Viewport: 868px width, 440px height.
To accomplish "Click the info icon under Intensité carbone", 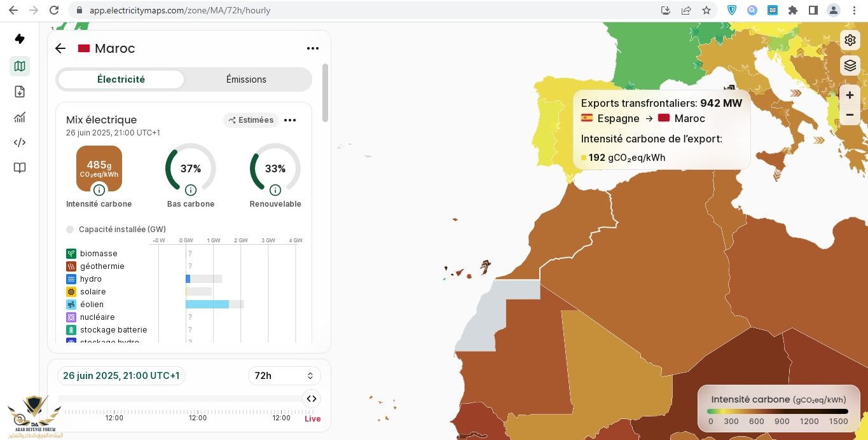I will click(x=99, y=189).
